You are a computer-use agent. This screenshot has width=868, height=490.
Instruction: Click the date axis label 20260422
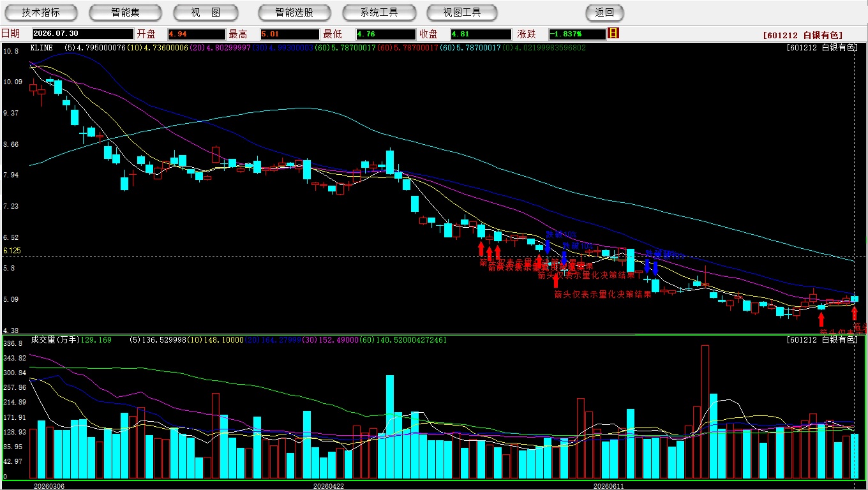pyautogui.click(x=329, y=486)
